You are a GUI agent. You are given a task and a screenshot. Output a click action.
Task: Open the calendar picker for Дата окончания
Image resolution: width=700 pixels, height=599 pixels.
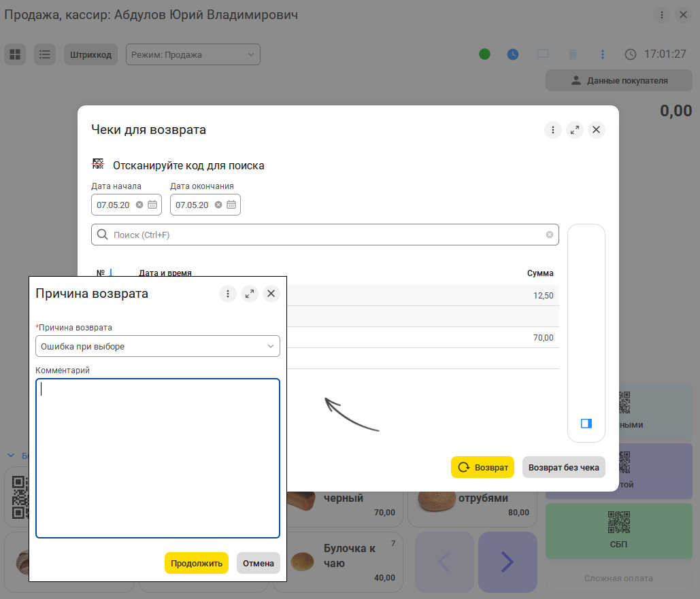click(231, 205)
